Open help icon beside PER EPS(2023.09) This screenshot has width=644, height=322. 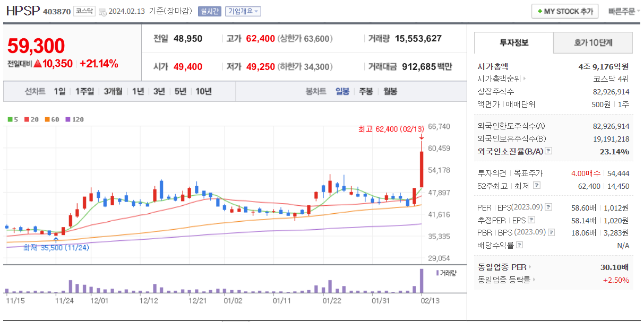click(548, 207)
